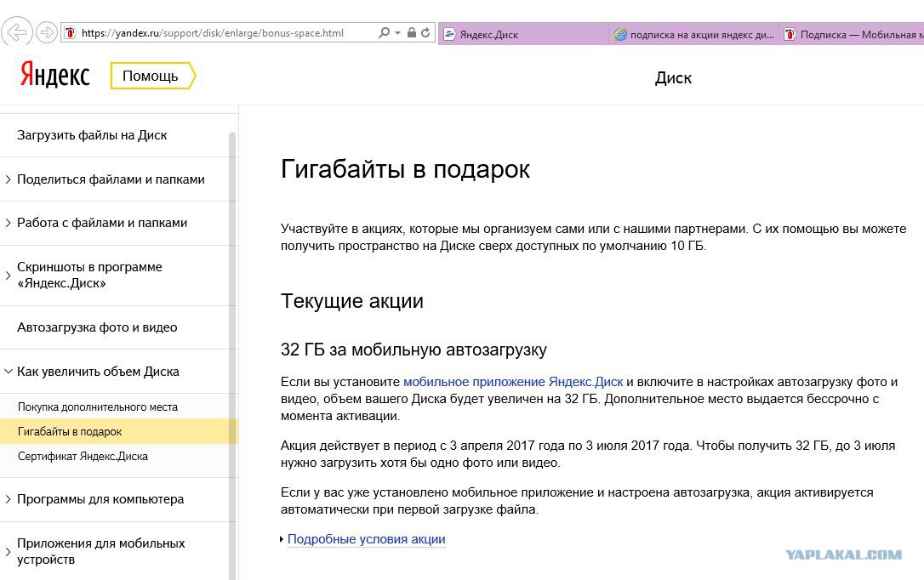924x580 pixels.
Task: Switch to the подписка на акции яндекс tab
Action: 694,34
